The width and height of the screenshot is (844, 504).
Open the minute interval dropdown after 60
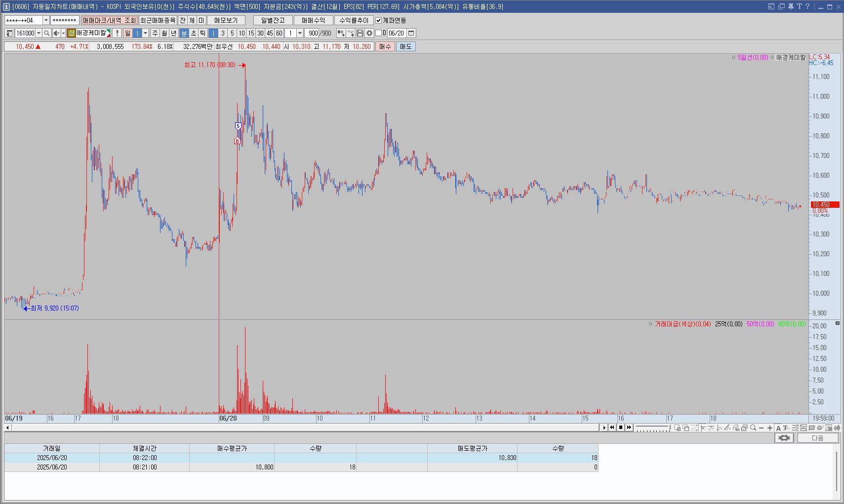(300, 33)
